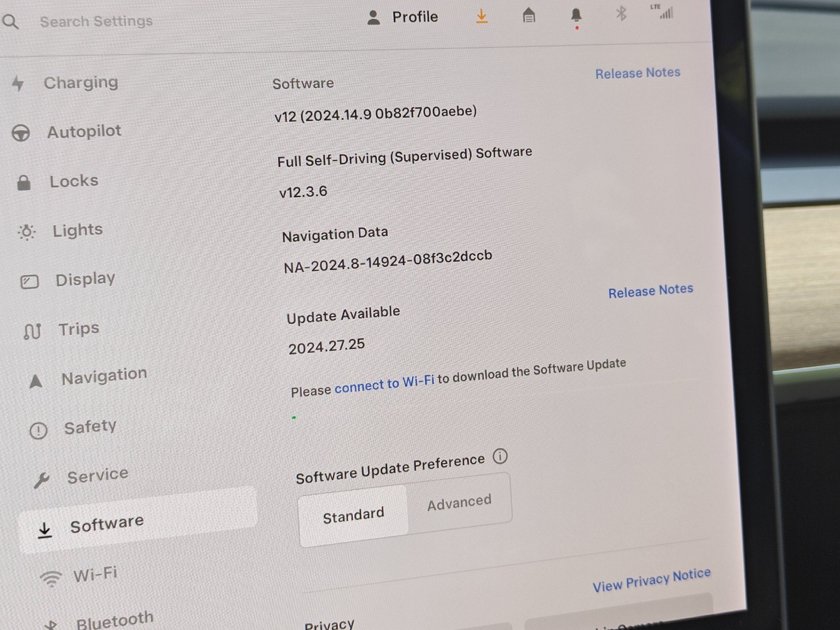840x630 pixels.
Task: Click the Software download arrow sidebar icon
Action: [x=45, y=530]
